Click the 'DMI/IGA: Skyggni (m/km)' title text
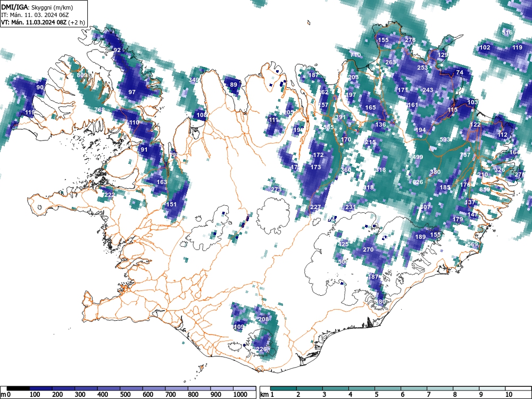The height and width of the screenshot is (399, 532). pos(37,7)
